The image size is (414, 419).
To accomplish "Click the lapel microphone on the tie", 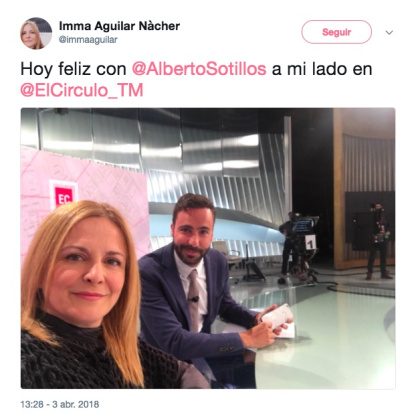I will [x=195, y=299].
